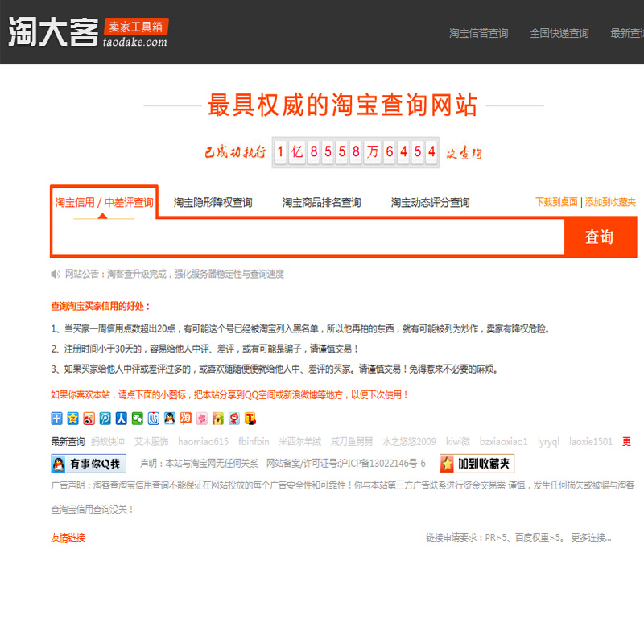Share via the orange 淘 icon
The height and width of the screenshot is (644, 644).
pos(186,419)
